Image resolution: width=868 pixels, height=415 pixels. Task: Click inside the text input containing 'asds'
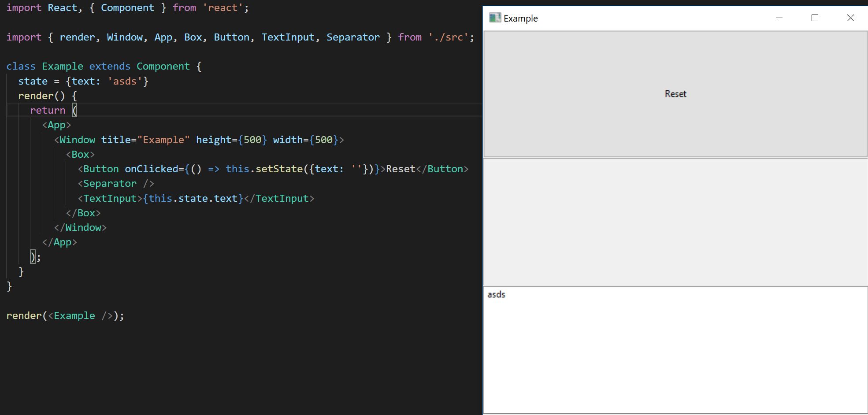(573, 295)
